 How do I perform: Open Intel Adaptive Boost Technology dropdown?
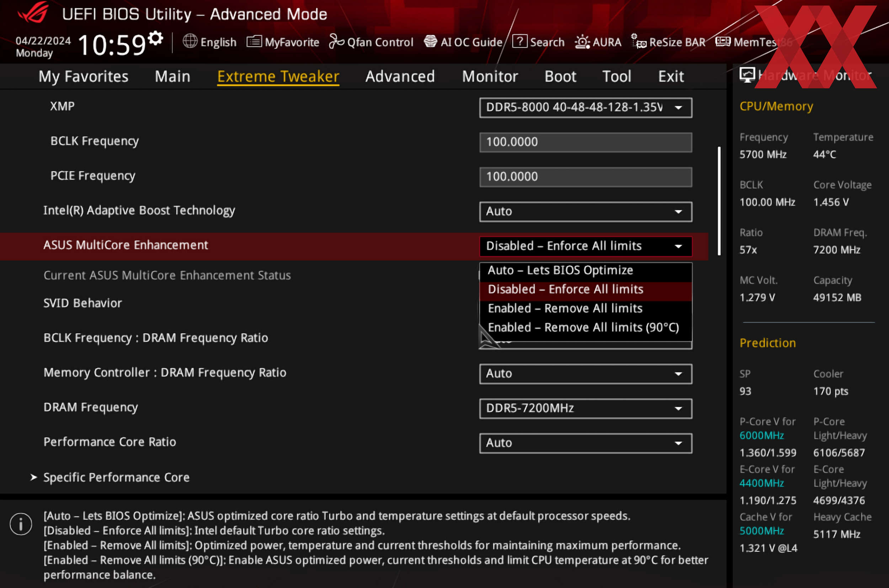coord(585,212)
